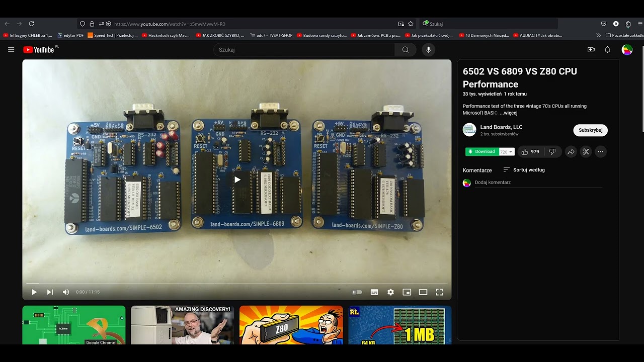Open '10 Darmowych Narzęd...' bookmark
The image size is (644, 362).
[x=484, y=36]
